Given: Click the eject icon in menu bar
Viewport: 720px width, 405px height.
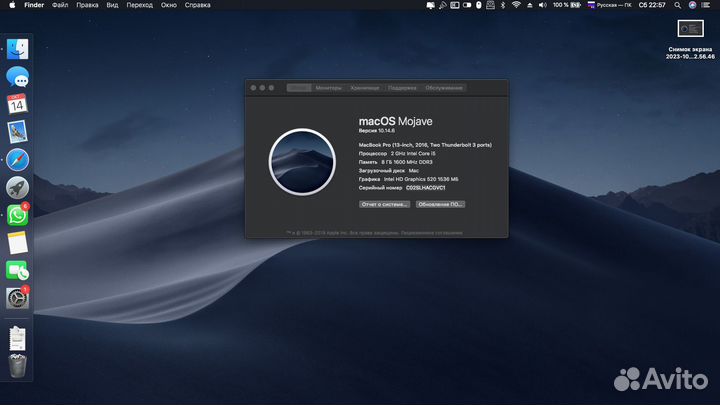Looking at the screenshot, I should pyautogui.click(x=529, y=5).
